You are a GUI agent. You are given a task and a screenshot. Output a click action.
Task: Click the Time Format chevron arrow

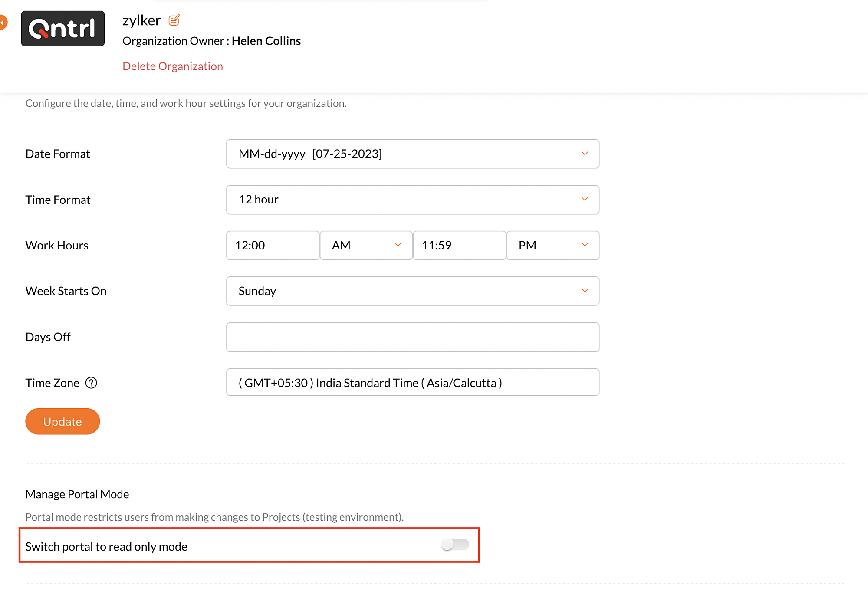click(585, 199)
